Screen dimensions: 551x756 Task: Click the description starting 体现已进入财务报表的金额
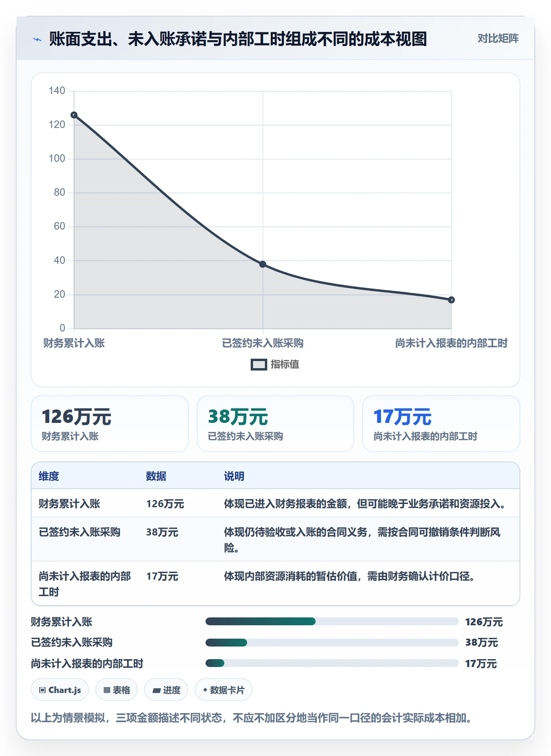[x=365, y=504]
